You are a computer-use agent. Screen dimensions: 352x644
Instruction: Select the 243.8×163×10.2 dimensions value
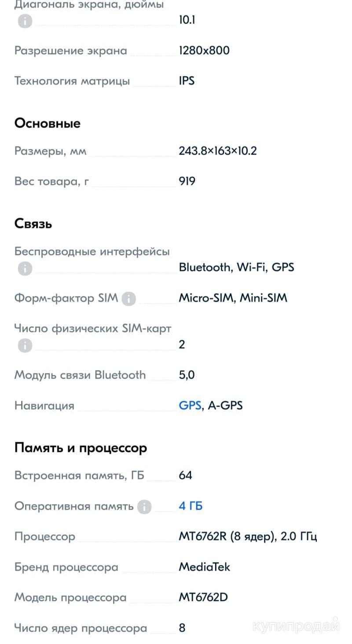pos(217,151)
